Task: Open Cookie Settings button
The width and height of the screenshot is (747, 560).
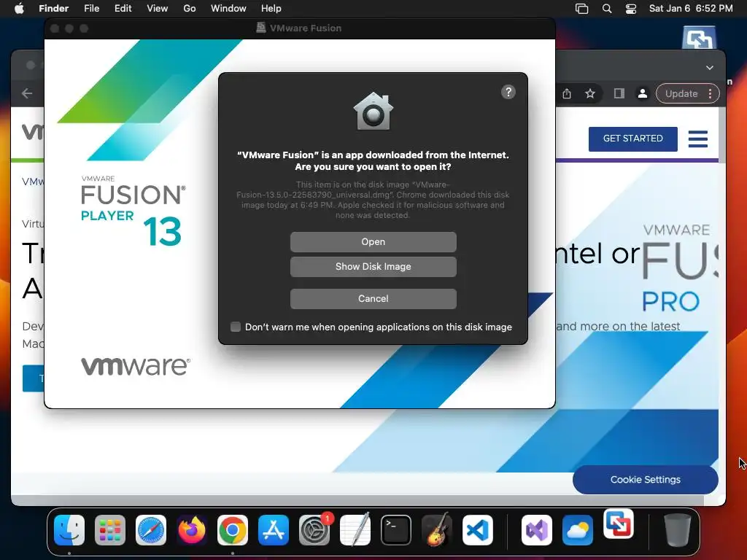Action: point(645,480)
